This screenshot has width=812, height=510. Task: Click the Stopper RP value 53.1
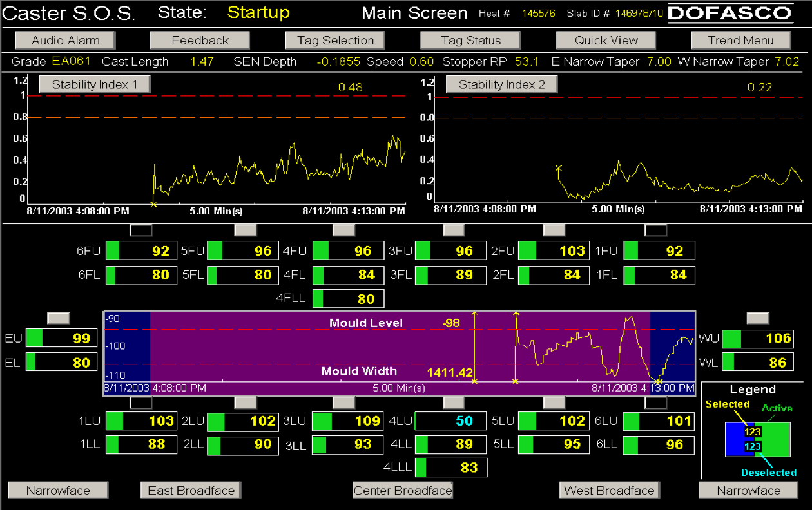pos(527,62)
